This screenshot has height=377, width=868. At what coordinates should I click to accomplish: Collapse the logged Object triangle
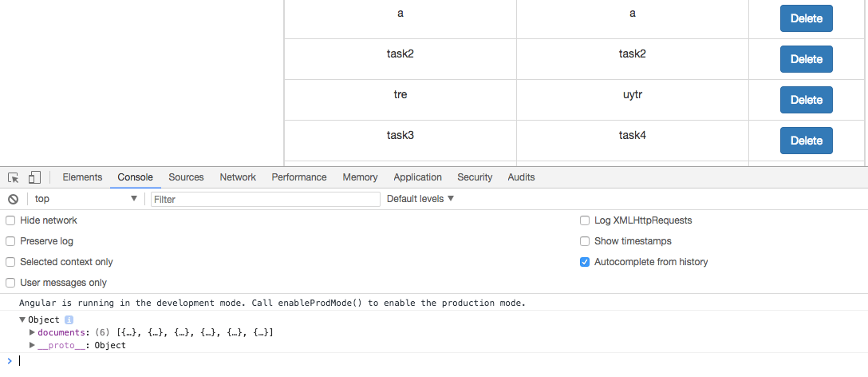[22, 320]
